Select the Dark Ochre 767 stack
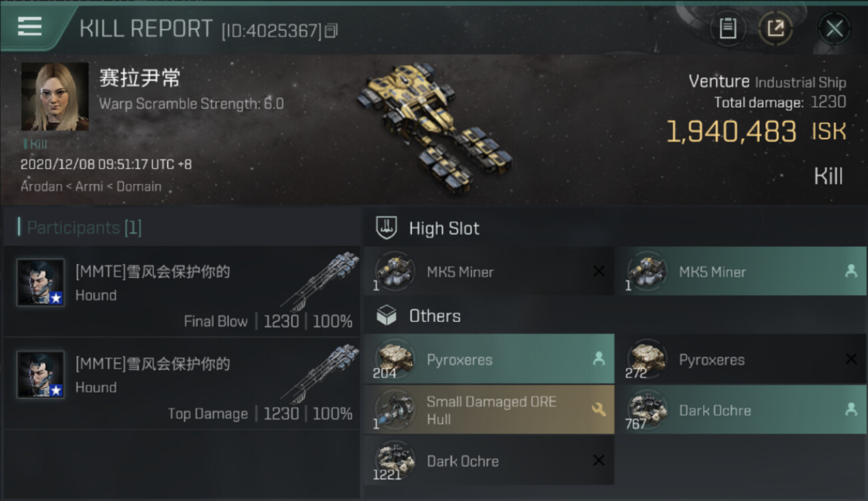 [740, 409]
